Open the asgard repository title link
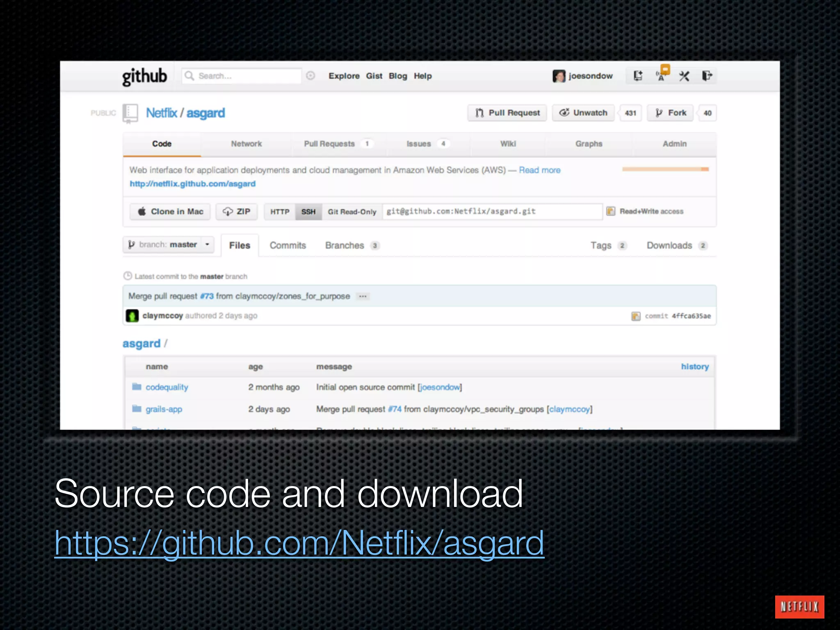The image size is (840, 630). point(205,113)
